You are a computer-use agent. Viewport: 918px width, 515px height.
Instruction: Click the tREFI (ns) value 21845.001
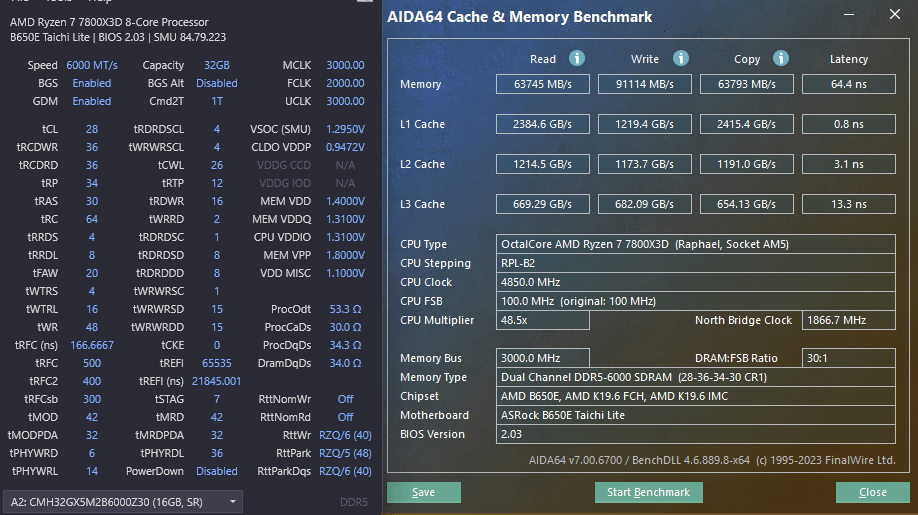[x=217, y=381]
